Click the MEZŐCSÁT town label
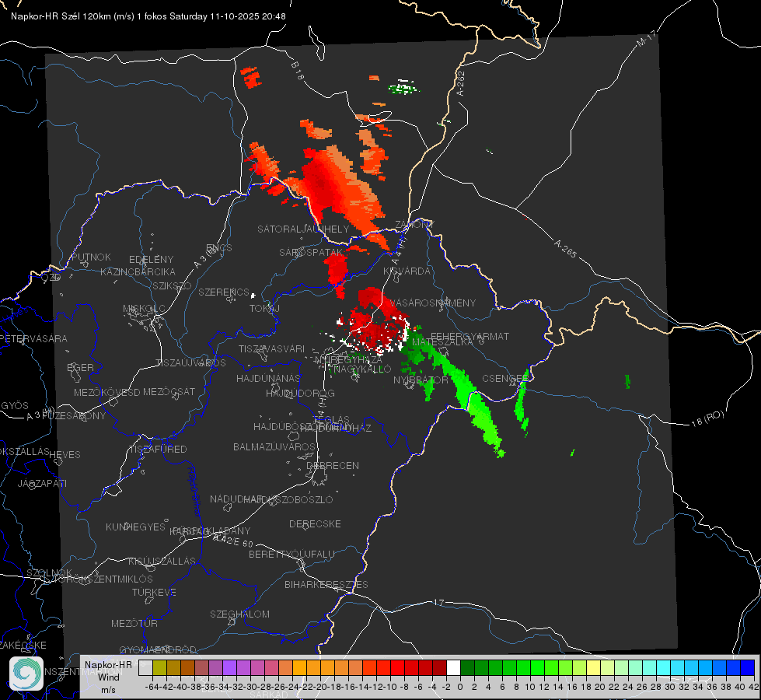This screenshot has width=761, height=700. (169, 391)
